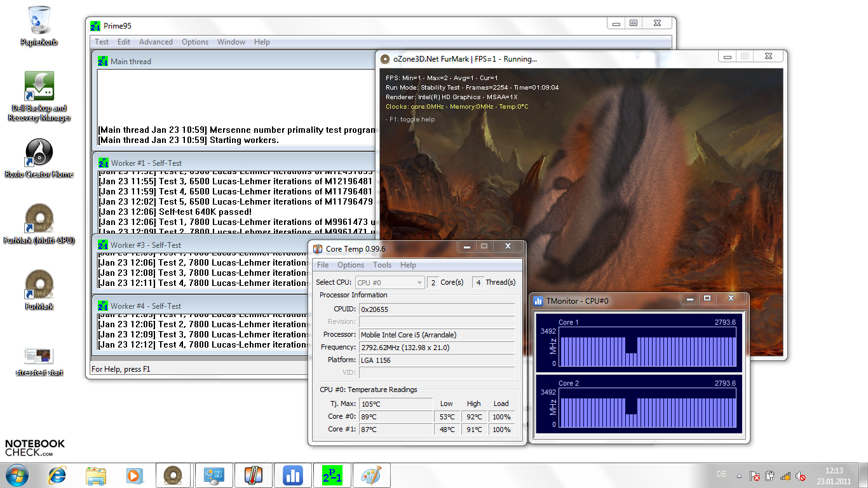The height and width of the screenshot is (488, 868).
Task: Open Windows Explorer folder in taskbar
Action: [x=96, y=475]
